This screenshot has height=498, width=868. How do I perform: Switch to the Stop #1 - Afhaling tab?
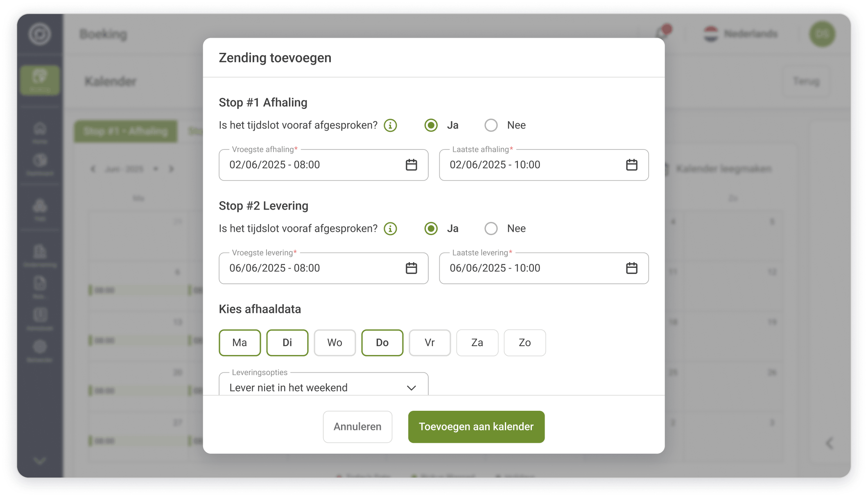125,131
